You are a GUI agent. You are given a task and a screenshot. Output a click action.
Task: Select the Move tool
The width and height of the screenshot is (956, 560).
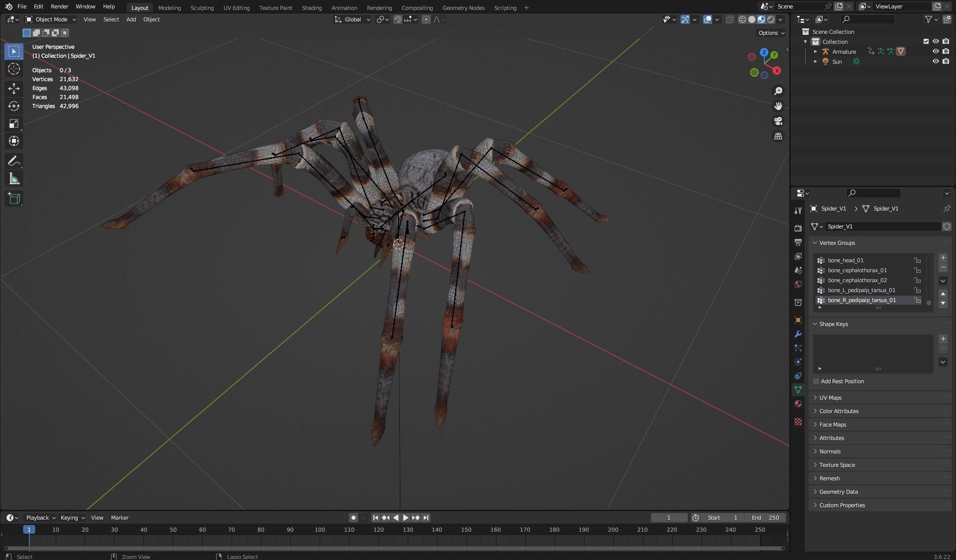click(x=14, y=89)
